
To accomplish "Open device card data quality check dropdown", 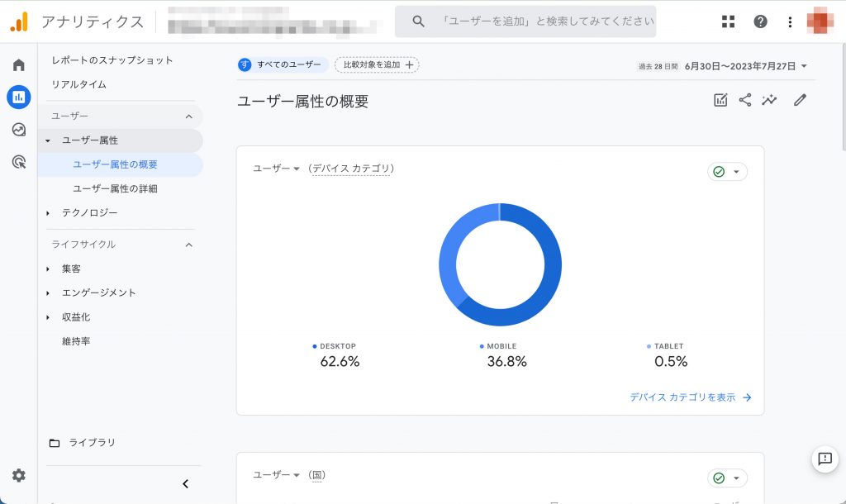I will [727, 172].
